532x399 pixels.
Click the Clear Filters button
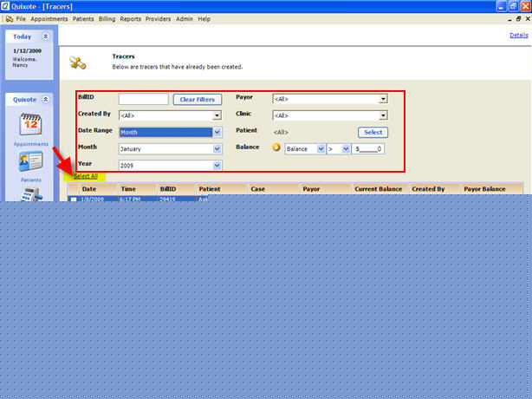[198, 100]
